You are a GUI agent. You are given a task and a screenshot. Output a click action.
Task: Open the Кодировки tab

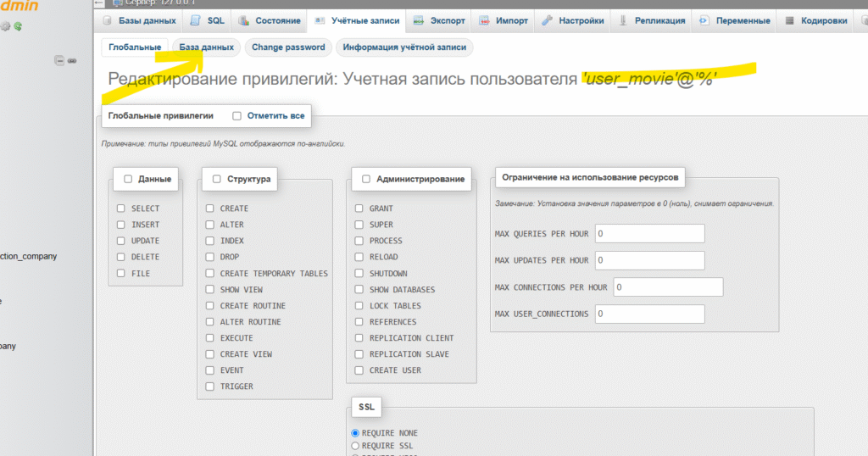tap(815, 20)
